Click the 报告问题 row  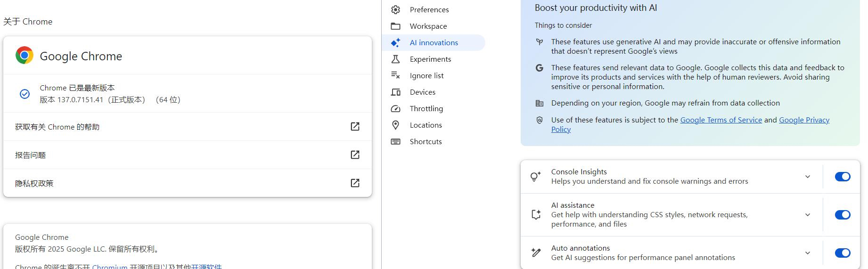[188, 155]
